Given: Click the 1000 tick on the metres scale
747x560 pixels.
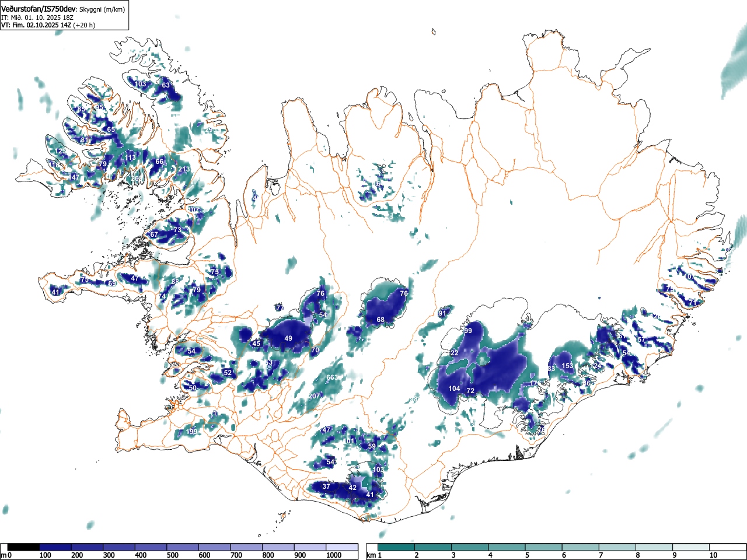Looking at the screenshot, I should tap(333, 555).
